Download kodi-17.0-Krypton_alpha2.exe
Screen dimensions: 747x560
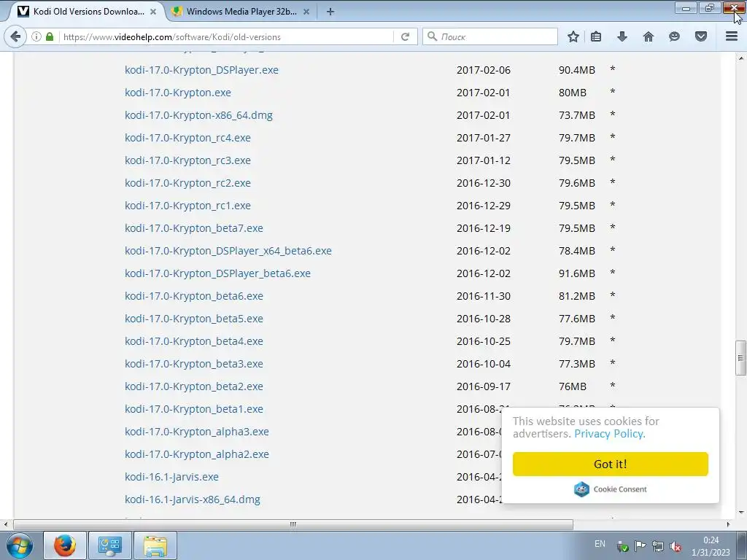point(197,454)
